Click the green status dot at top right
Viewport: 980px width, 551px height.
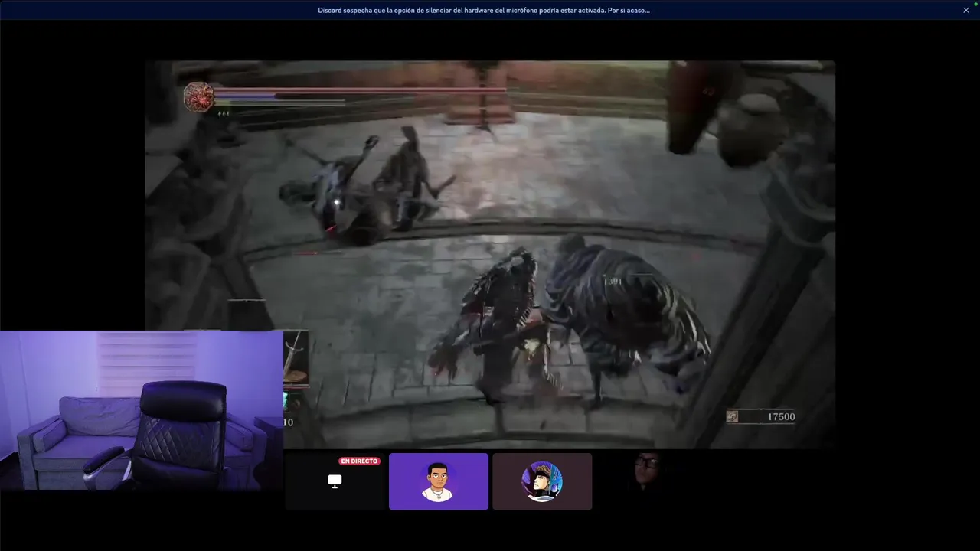(975, 4)
